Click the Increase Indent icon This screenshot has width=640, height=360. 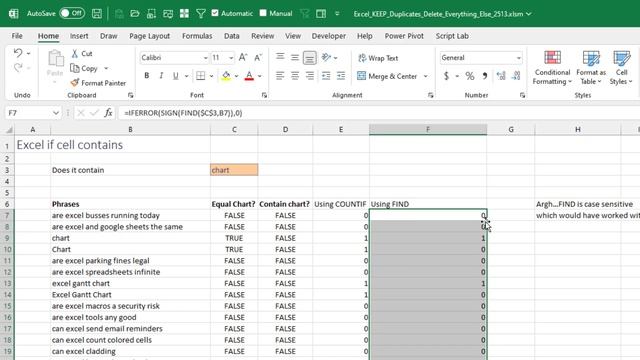point(341,76)
